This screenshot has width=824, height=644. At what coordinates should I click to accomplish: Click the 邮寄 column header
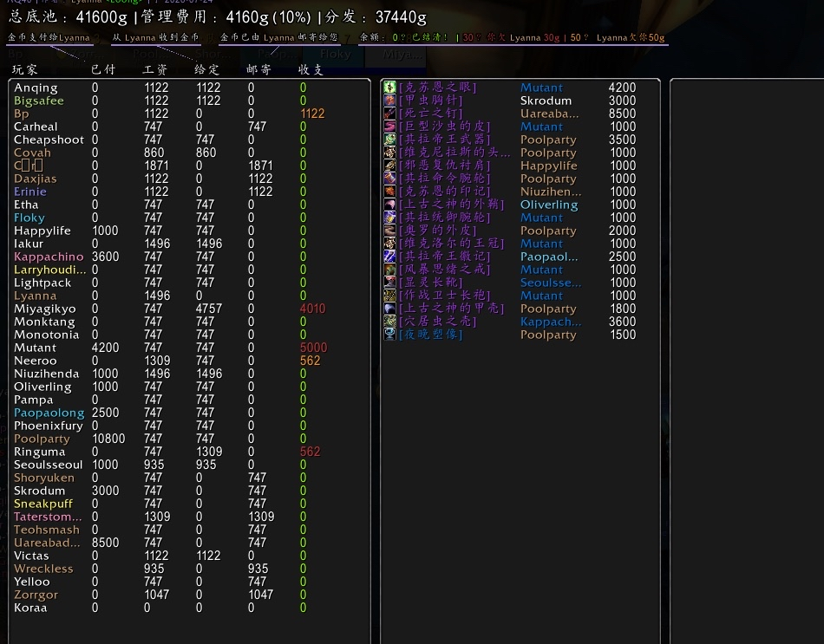[258, 70]
